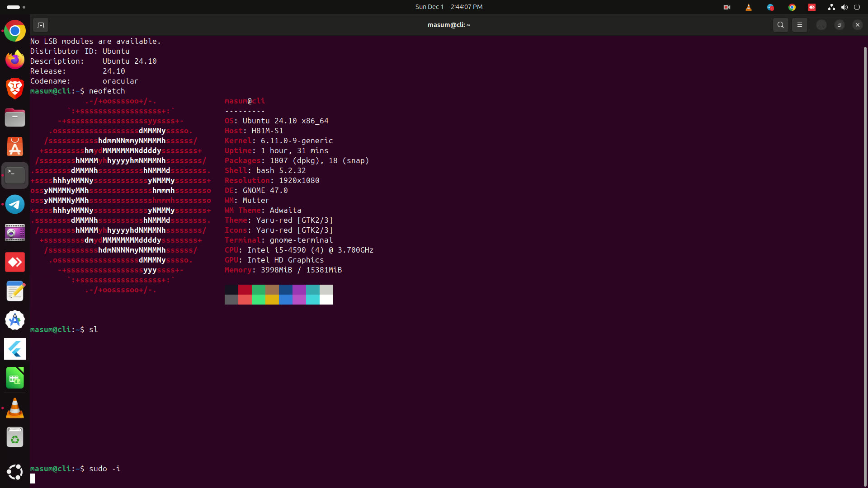
Task: Open Flutter app in the dock
Action: (x=15, y=349)
